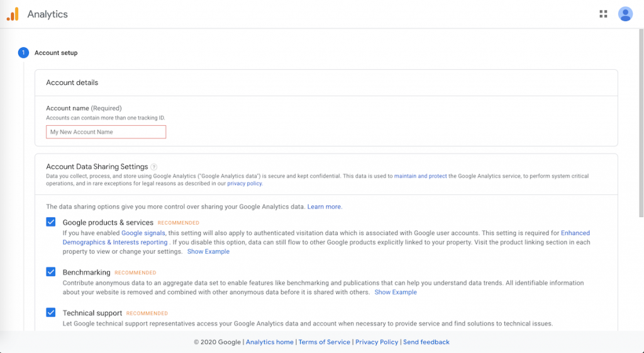This screenshot has height=353, width=644.
Task: Open Terms of Service footer link
Action: click(x=324, y=342)
